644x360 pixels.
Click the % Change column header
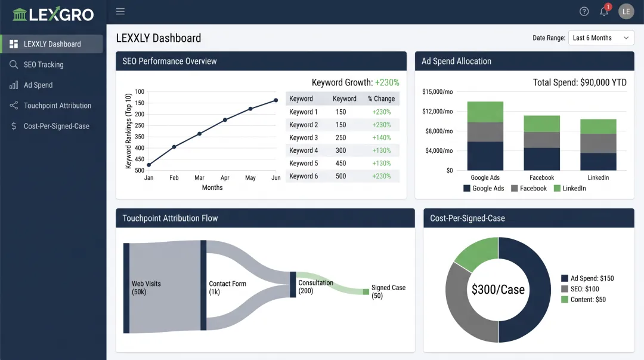point(381,99)
